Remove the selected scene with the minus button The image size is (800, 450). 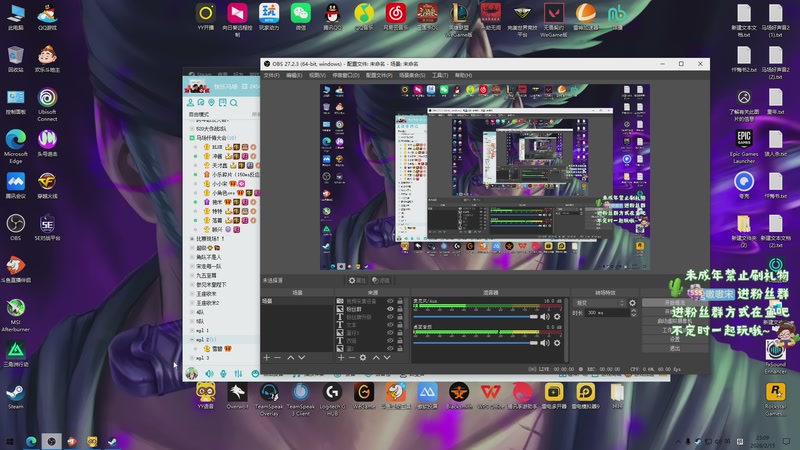tap(278, 358)
